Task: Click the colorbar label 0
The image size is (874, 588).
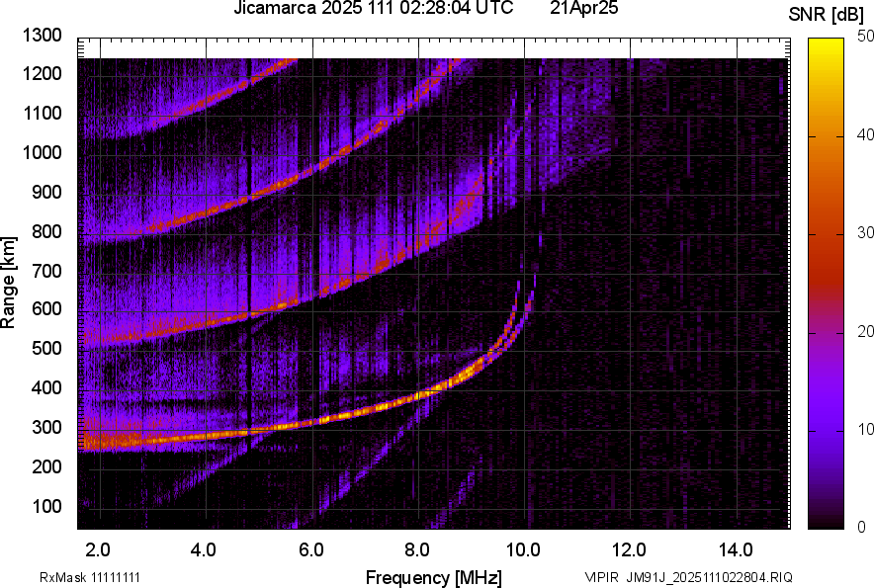Action: pyautogui.click(x=862, y=527)
